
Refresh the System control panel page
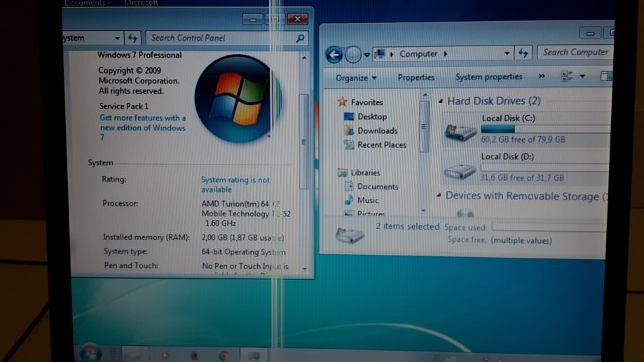pos(132,38)
